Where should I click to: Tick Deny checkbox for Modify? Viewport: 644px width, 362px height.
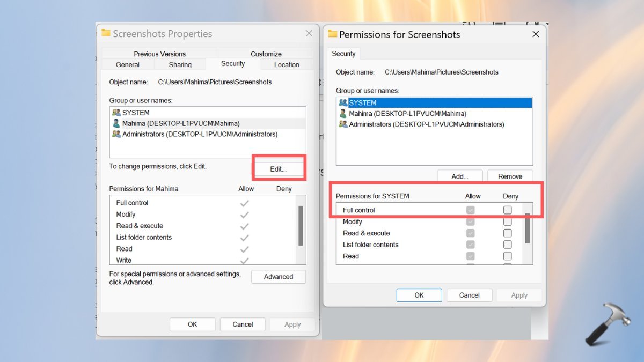point(508,221)
